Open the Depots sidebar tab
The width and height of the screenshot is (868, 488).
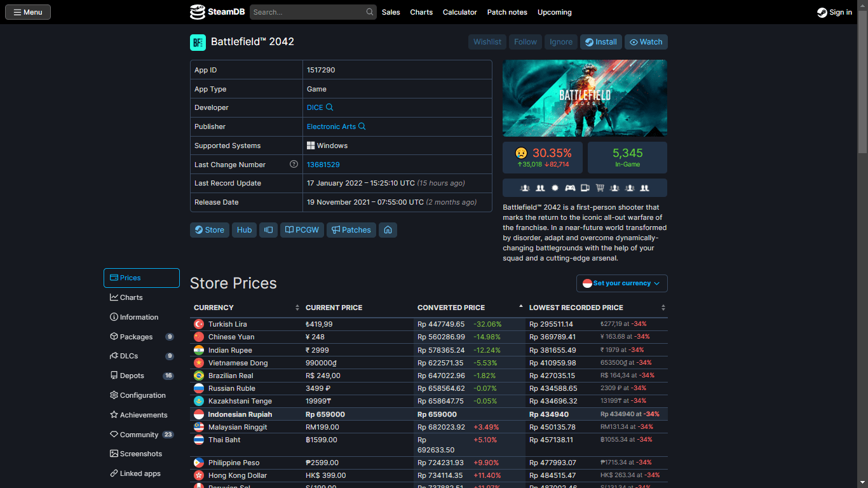tap(142, 376)
